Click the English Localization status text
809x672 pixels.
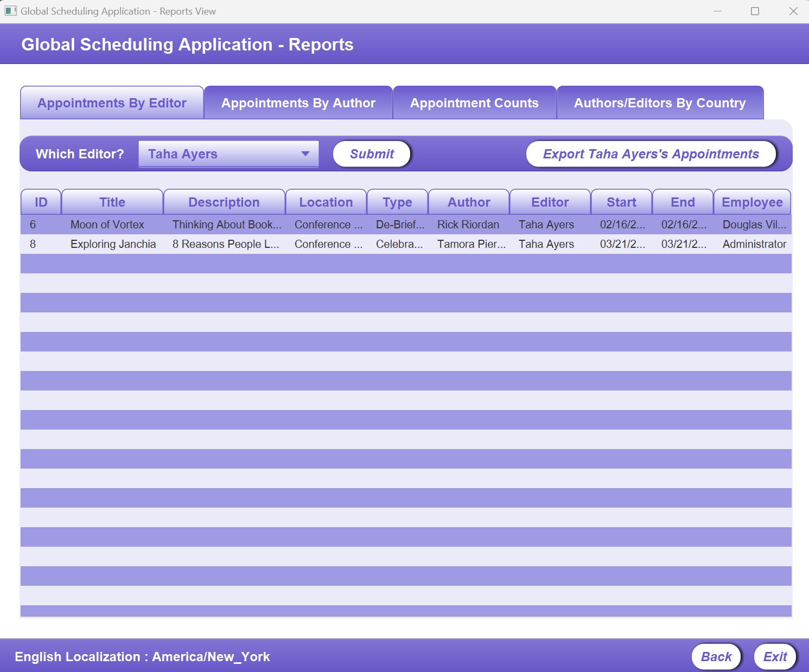(x=143, y=657)
